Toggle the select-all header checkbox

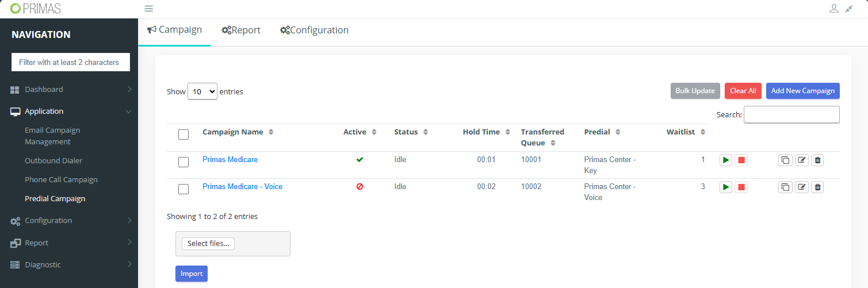(183, 135)
